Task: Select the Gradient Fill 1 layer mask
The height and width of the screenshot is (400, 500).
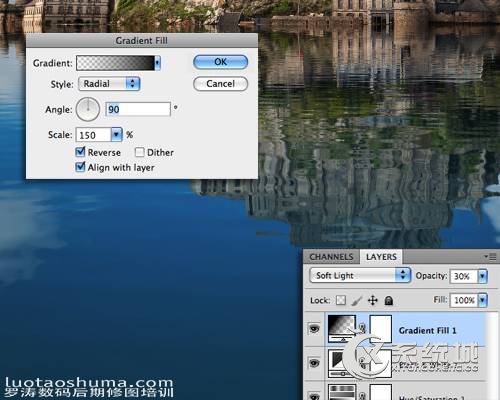Action: coord(381,329)
